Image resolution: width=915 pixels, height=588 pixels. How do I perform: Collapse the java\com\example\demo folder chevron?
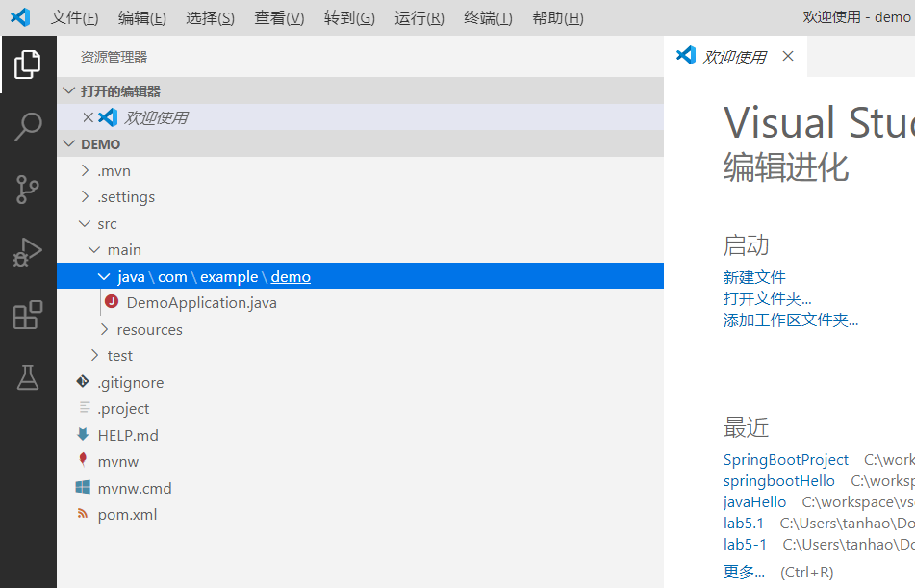point(104,277)
